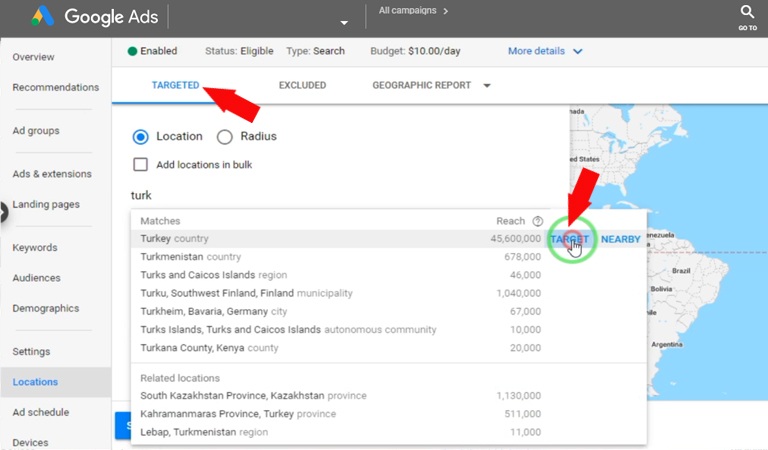Click the Google Ads logo icon
The height and width of the screenshot is (450, 768).
click(x=43, y=16)
